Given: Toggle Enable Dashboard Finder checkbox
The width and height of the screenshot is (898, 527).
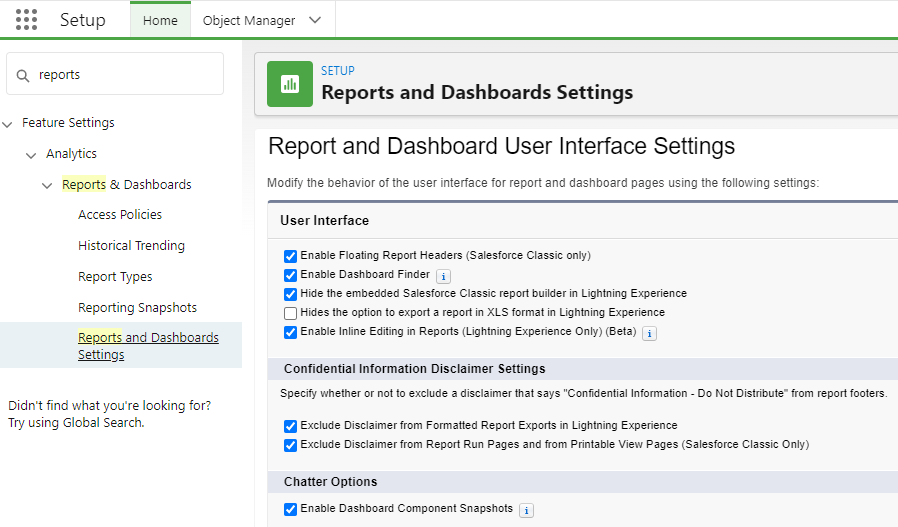Looking at the screenshot, I should 290,275.
